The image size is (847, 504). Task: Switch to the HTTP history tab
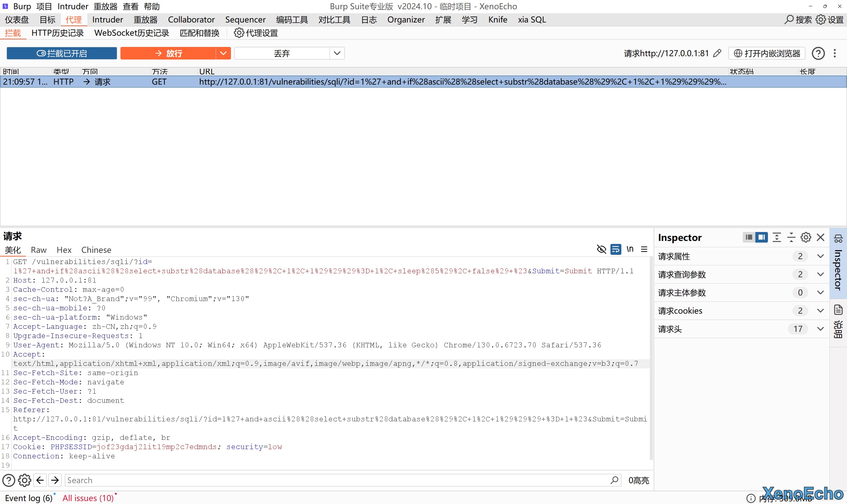point(58,33)
